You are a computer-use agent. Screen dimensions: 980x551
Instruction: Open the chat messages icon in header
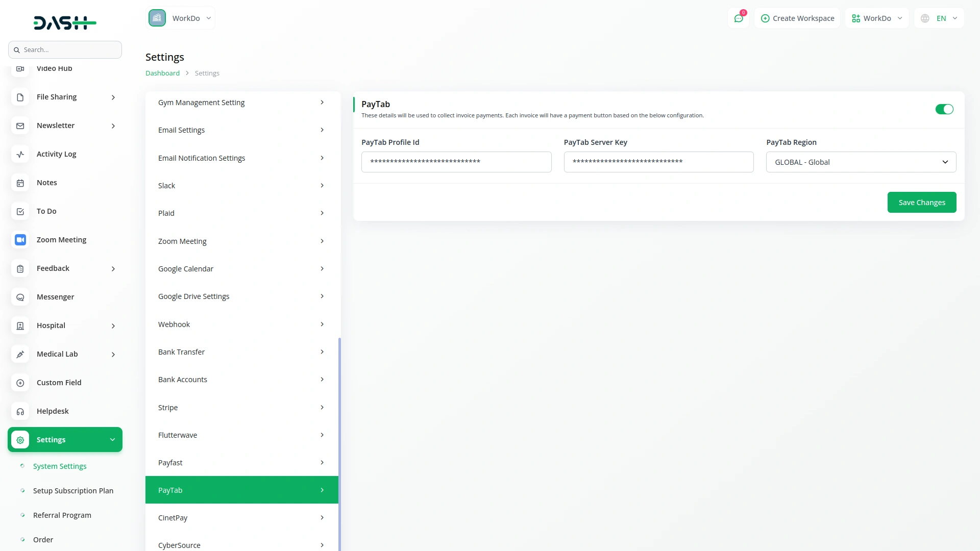738,18
